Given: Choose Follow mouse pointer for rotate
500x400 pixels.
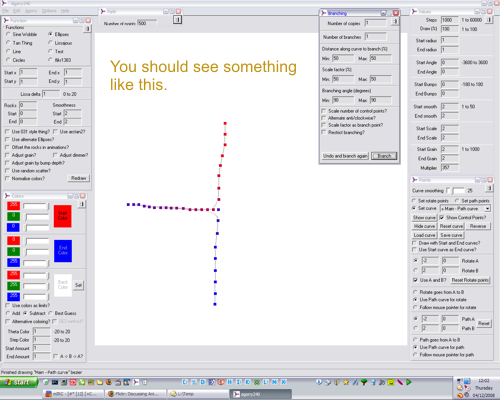Looking at the screenshot, I should [415, 307].
